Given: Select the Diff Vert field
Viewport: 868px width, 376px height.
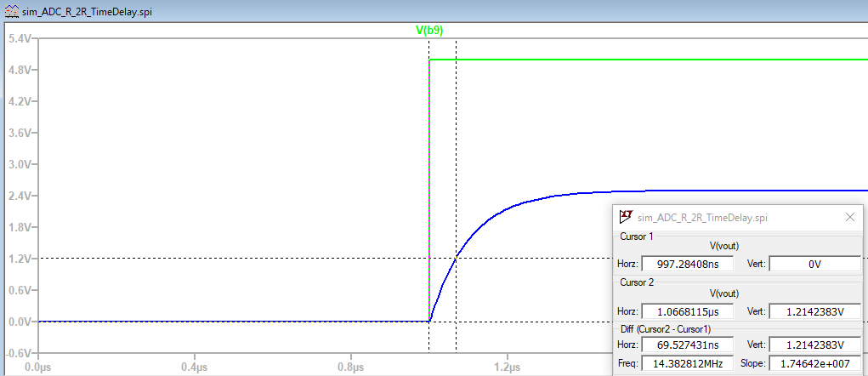Looking at the screenshot, I should (x=814, y=345).
